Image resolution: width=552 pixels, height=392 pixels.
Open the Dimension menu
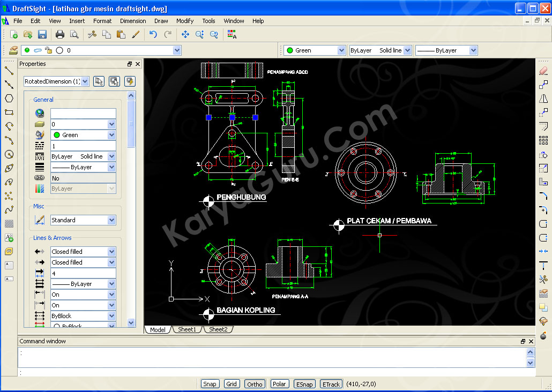point(132,21)
